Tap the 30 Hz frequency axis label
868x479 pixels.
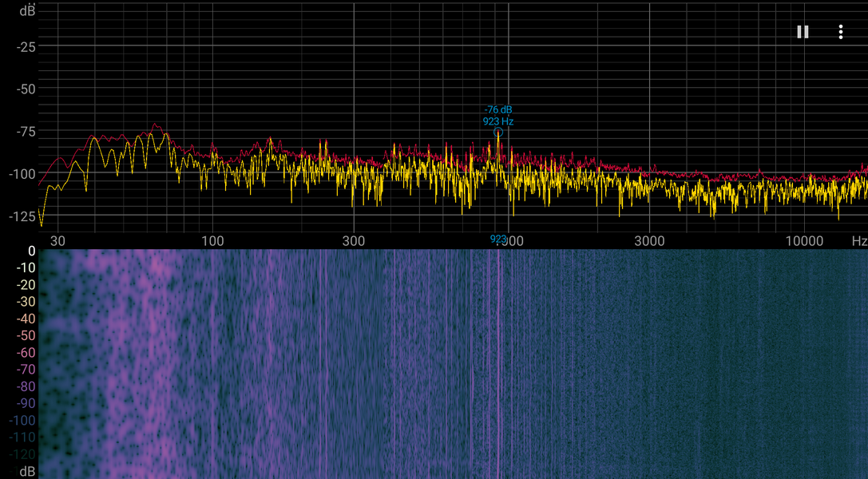(57, 241)
